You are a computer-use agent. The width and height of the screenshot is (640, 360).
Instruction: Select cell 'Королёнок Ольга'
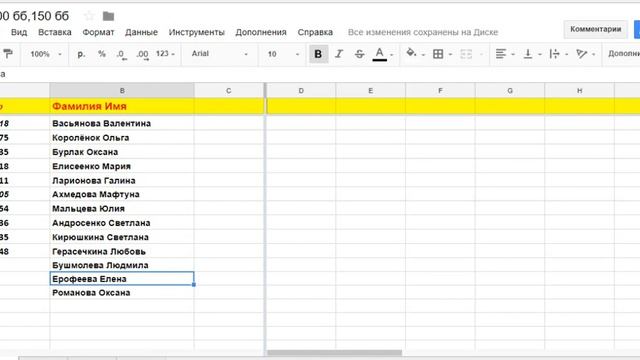coord(122,138)
